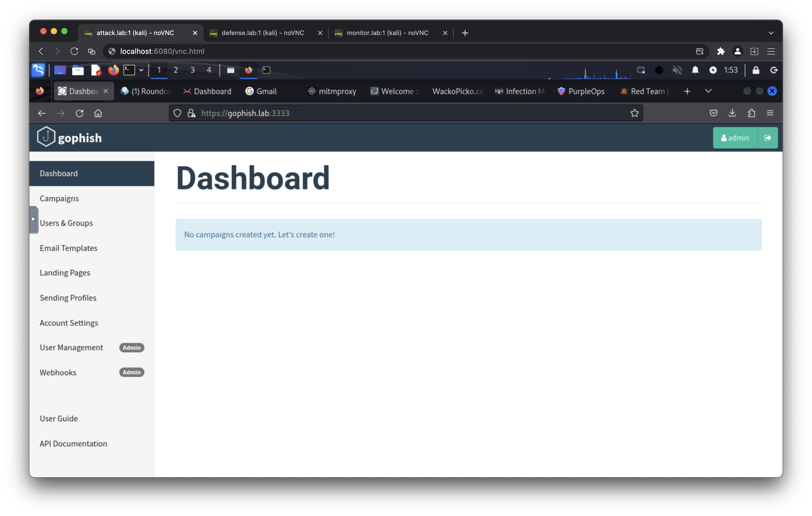Image resolution: width=812 pixels, height=516 pixels.
Task: Toggle the muted volume icon in panel
Action: [677, 70]
